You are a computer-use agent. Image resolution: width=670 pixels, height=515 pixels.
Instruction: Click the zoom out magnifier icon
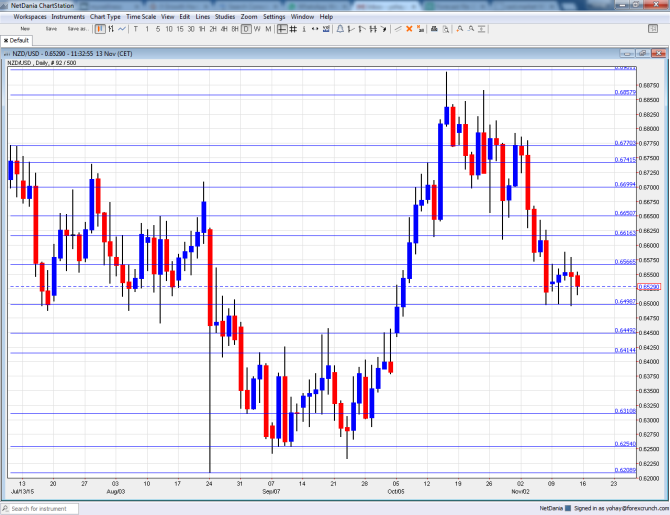pos(471,29)
